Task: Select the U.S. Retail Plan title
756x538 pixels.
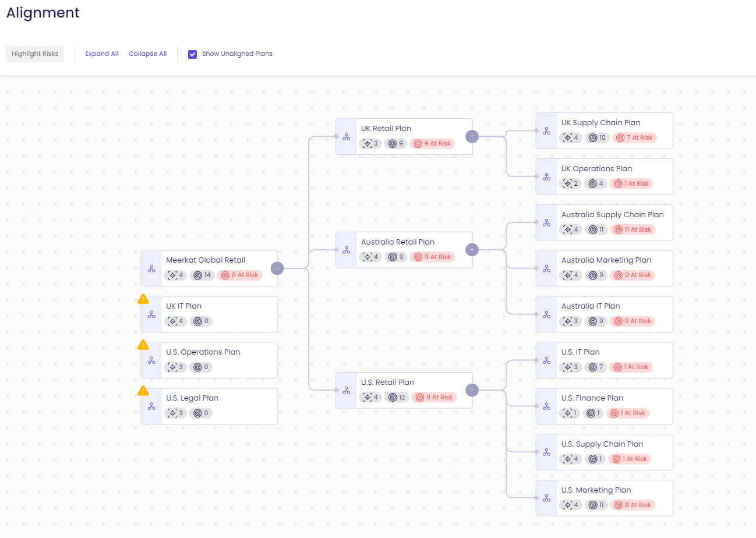Action: (387, 383)
